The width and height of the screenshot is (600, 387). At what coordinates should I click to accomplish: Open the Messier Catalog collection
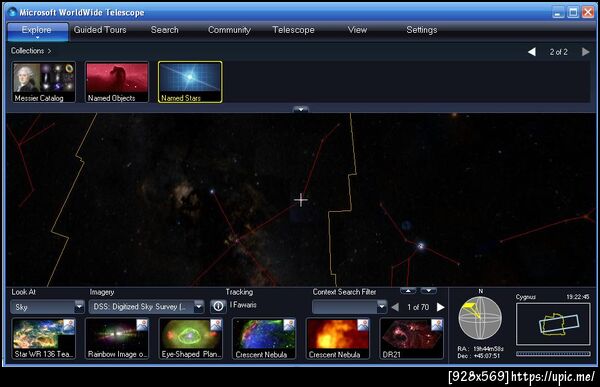[43, 82]
